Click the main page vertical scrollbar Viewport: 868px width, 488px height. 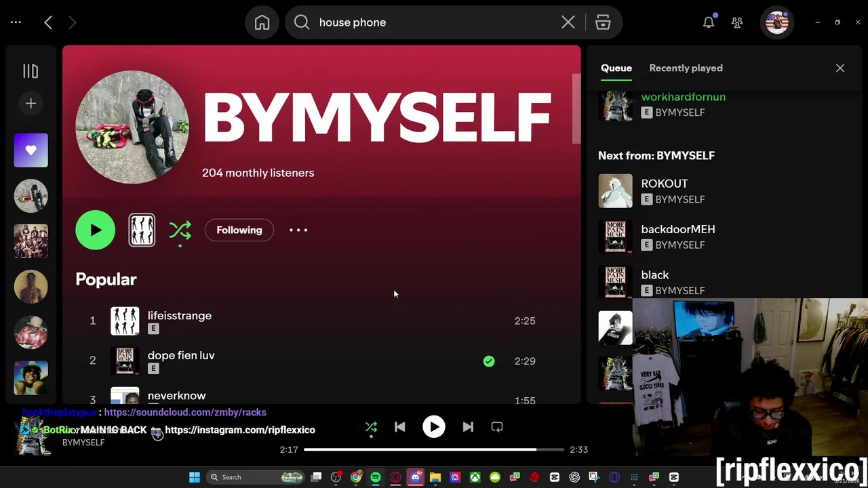tap(576, 108)
